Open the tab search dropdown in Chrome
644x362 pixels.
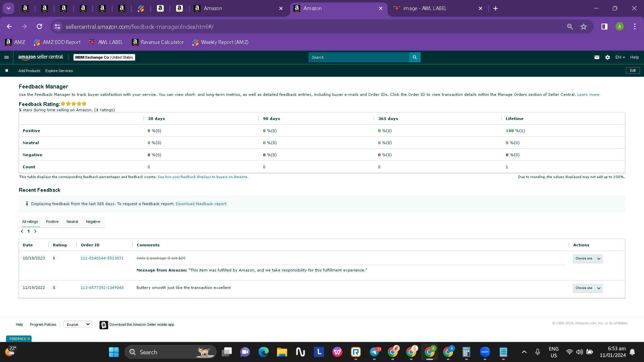click(x=8, y=8)
